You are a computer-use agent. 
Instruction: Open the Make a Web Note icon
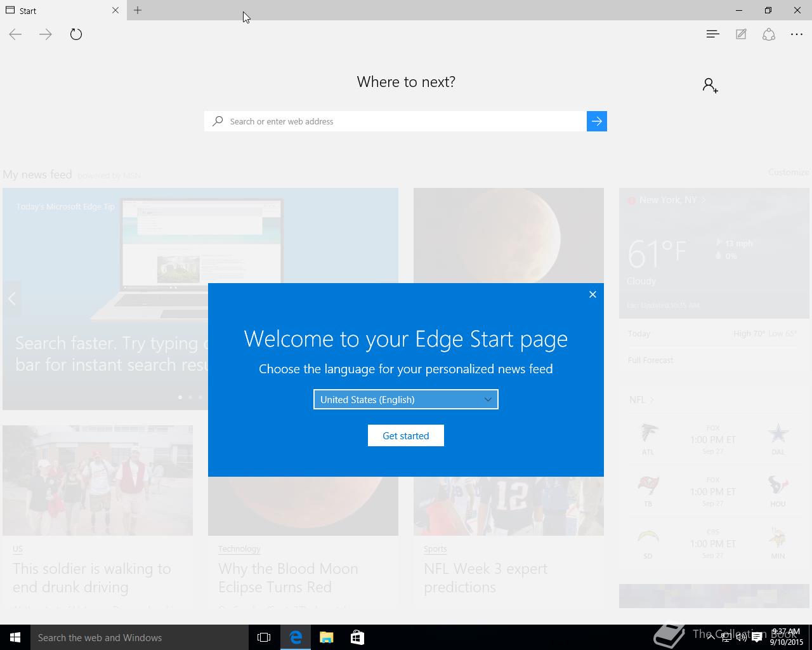741,34
